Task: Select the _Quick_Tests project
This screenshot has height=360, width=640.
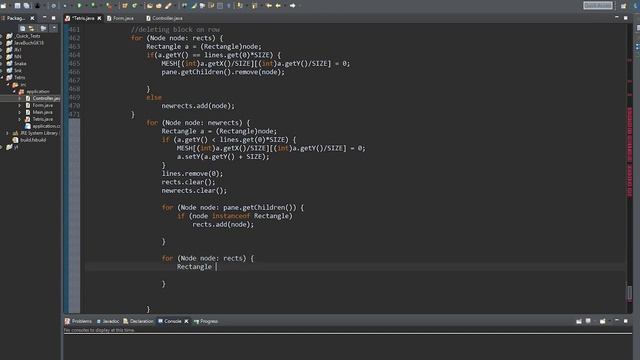Action: coord(27,36)
